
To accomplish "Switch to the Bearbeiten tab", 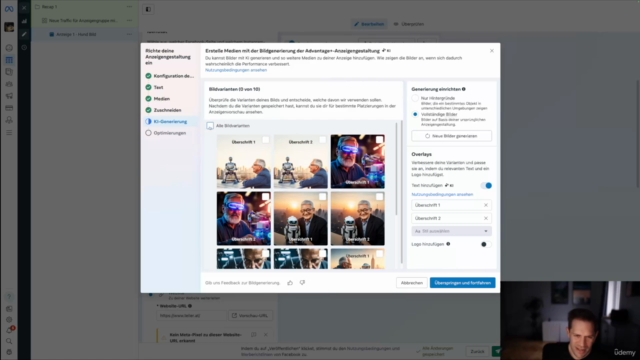I will (x=369, y=24).
